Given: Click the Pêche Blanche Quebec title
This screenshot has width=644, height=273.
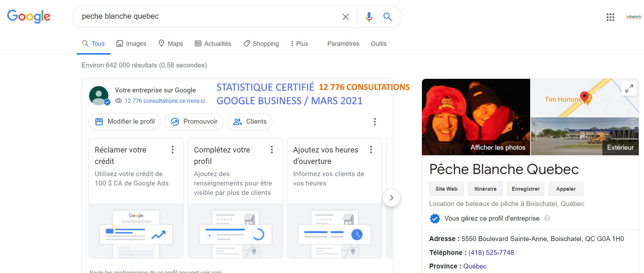Looking at the screenshot, I should (504, 169).
